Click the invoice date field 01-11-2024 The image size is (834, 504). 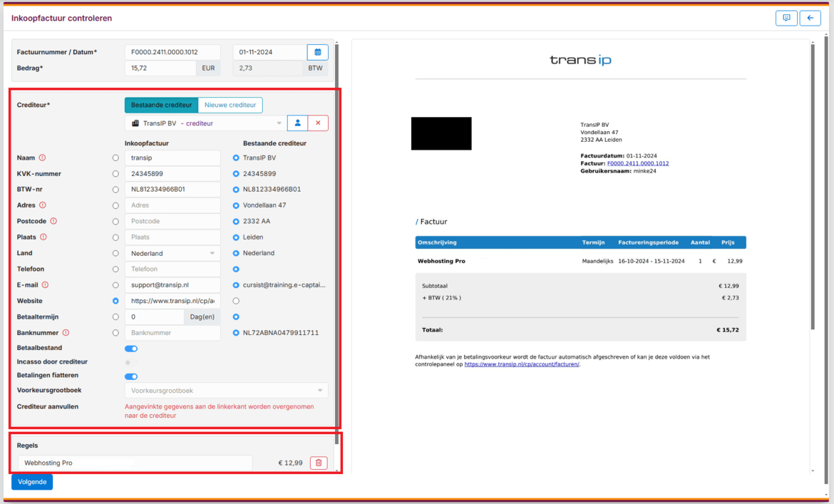pyautogui.click(x=269, y=52)
